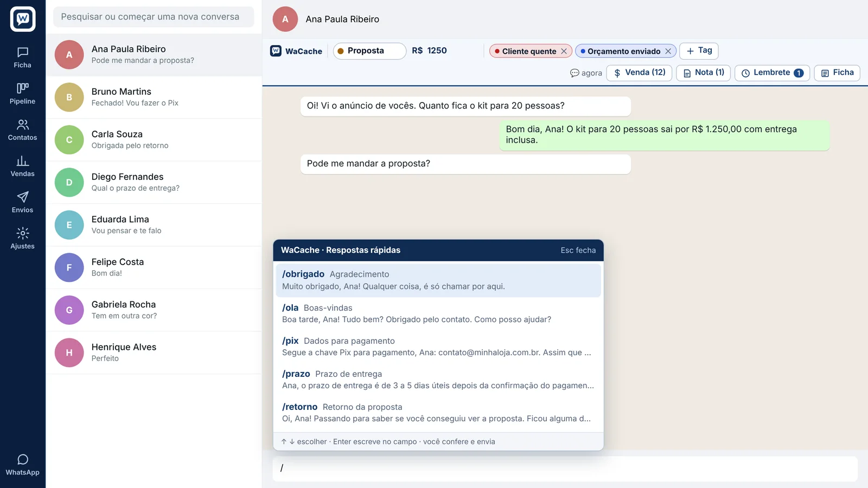Remove the Cliente quente tag
The image size is (868, 488).
point(564,51)
